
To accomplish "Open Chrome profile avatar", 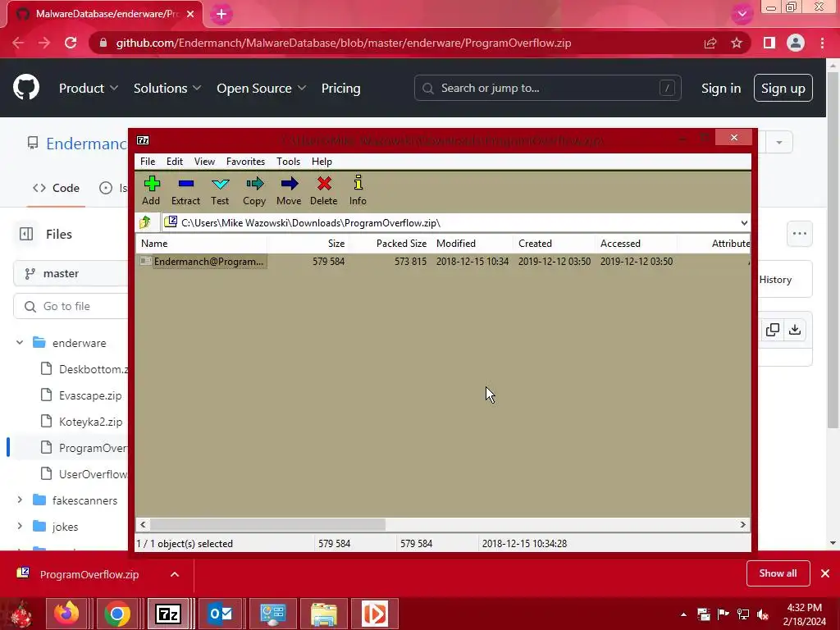I will (796, 43).
